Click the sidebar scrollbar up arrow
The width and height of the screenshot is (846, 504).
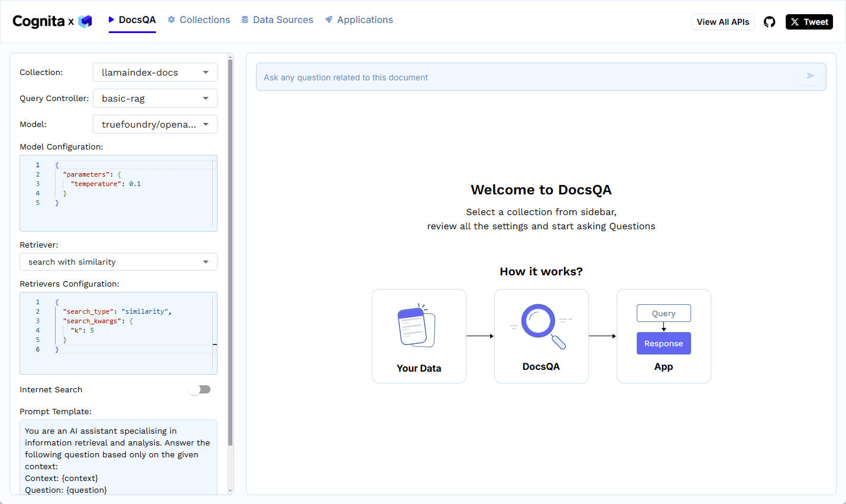click(x=231, y=57)
